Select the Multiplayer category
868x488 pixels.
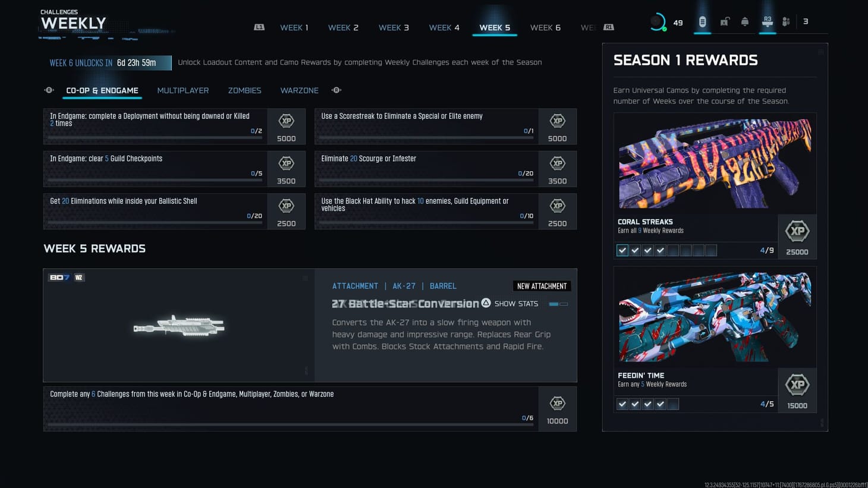click(183, 90)
